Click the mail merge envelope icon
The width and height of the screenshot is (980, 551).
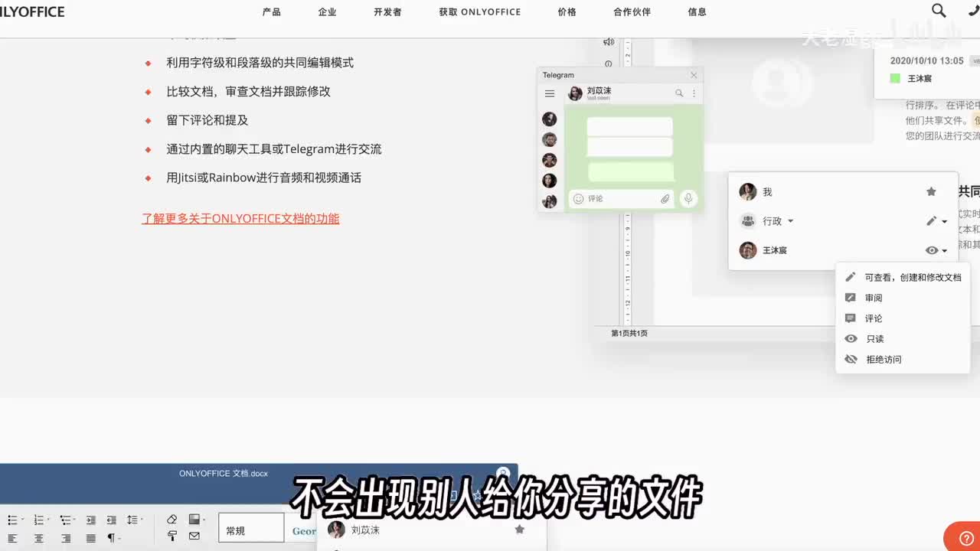[x=194, y=536]
